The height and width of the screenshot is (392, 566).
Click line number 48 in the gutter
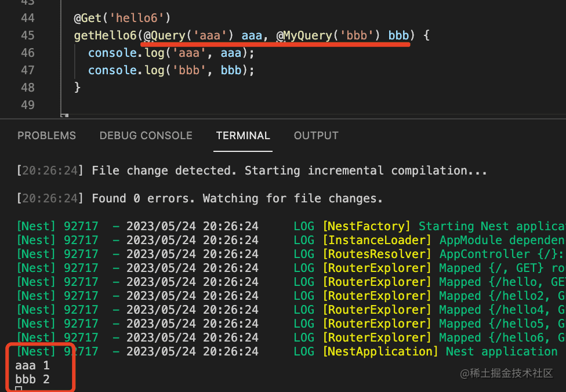coord(28,88)
